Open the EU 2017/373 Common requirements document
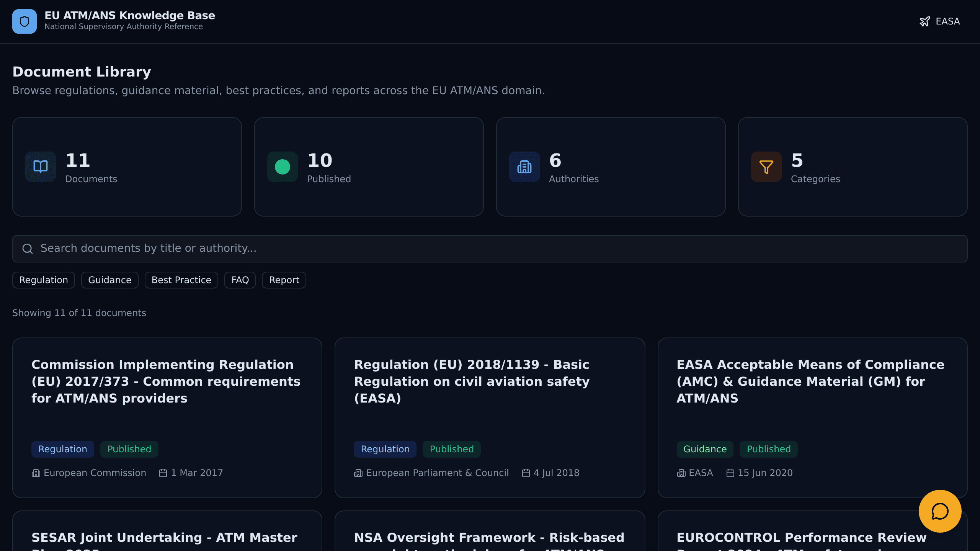The image size is (980, 551). point(167,418)
